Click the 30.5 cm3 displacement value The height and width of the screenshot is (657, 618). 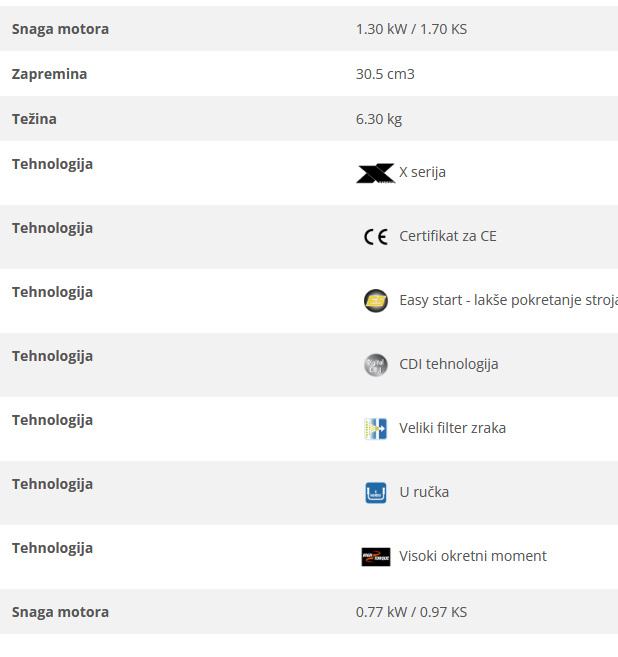385,74
